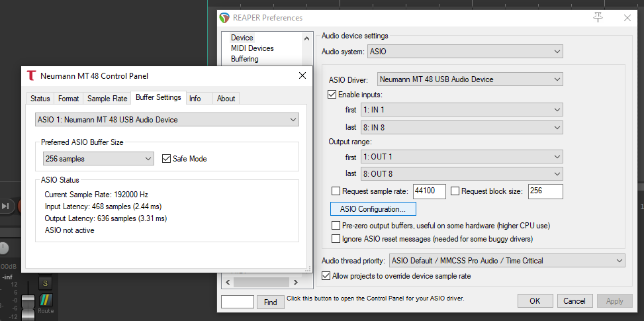This screenshot has width=644, height=321.
Task: Open the last input dropdown showing 8: IN 8
Action: 461,127
